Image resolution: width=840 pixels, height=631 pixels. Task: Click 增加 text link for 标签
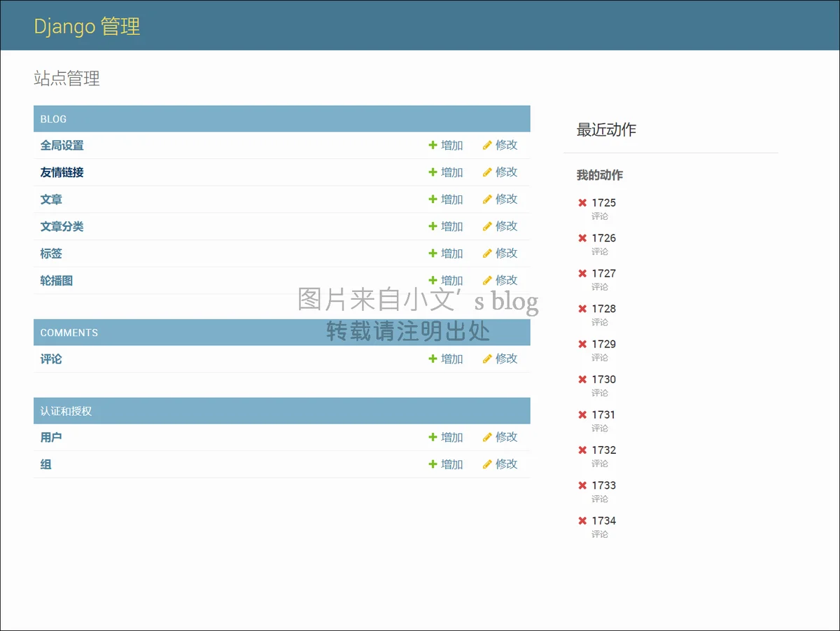click(452, 254)
